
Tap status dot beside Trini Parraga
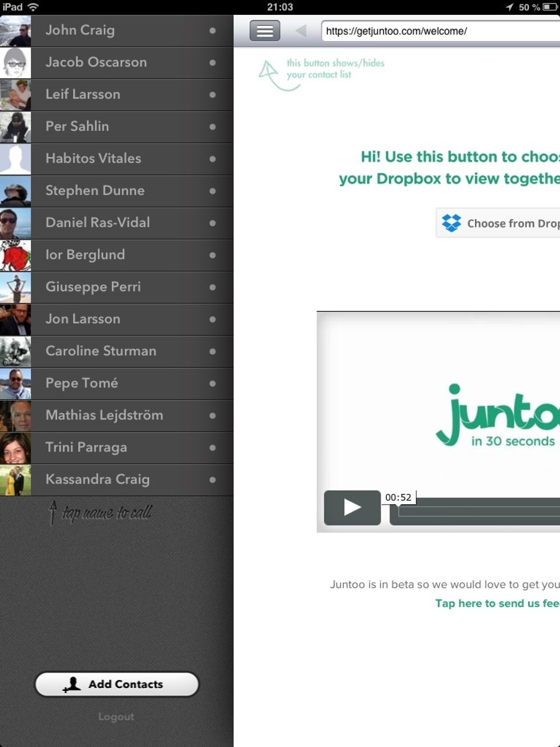213,448
